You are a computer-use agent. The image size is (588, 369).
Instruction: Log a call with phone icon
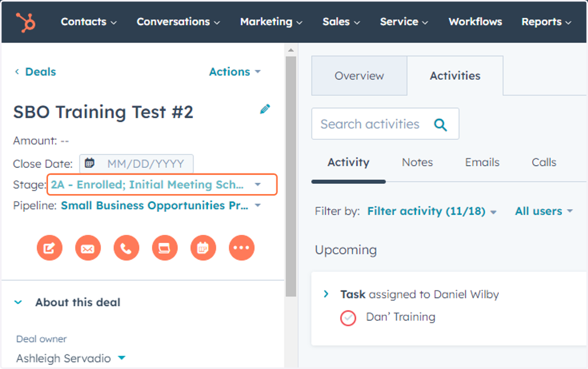click(126, 248)
